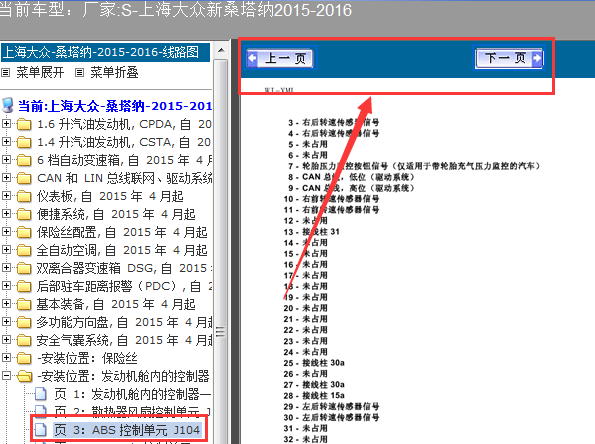Viewport: 595px width, 444px height.
Task: Expand the 基本装备 node
Action: pos(6,303)
